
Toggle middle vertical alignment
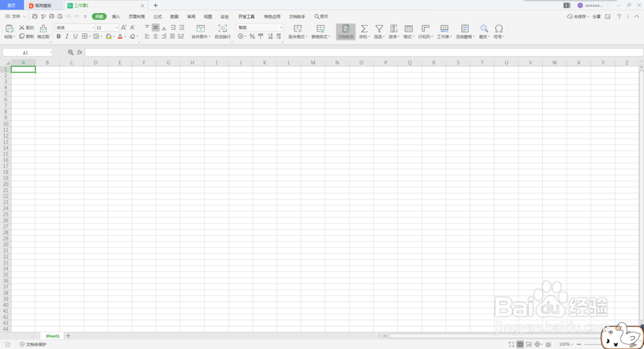[x=155, y=28]
